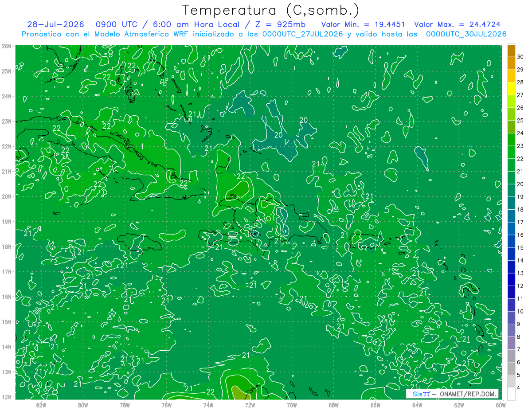Click the '17N' latitude label
This screenshot has width=532, height=411.
pyautogui.click(x=7, y=271)
